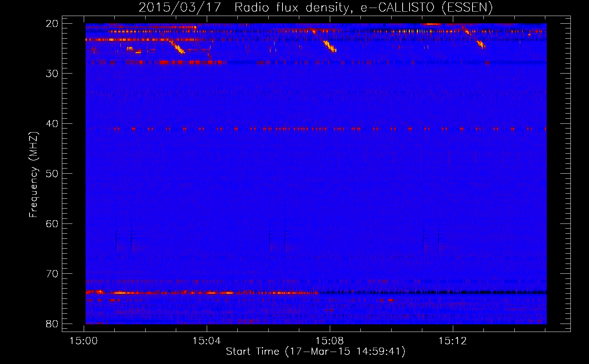Click the drifting radio burst near 15:03
This screenshot has height=364, width=589.
coord(177,47)
